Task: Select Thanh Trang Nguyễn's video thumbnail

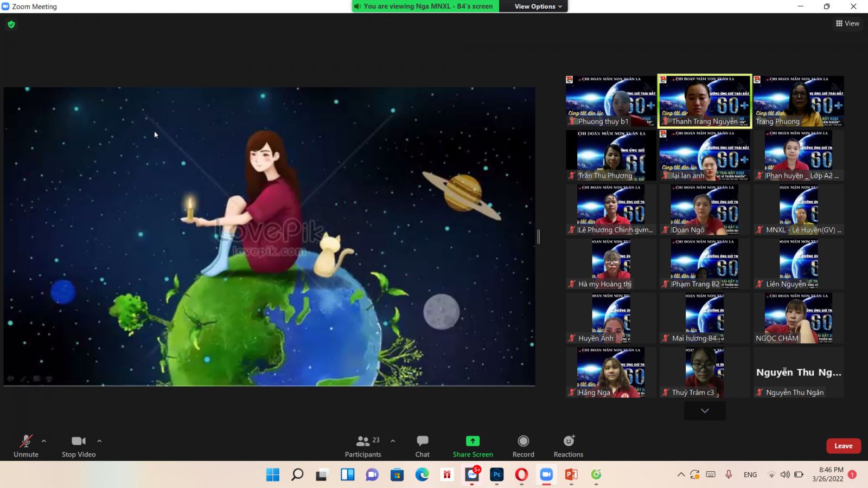Action: pyautogui.click(x=704, y=101)
